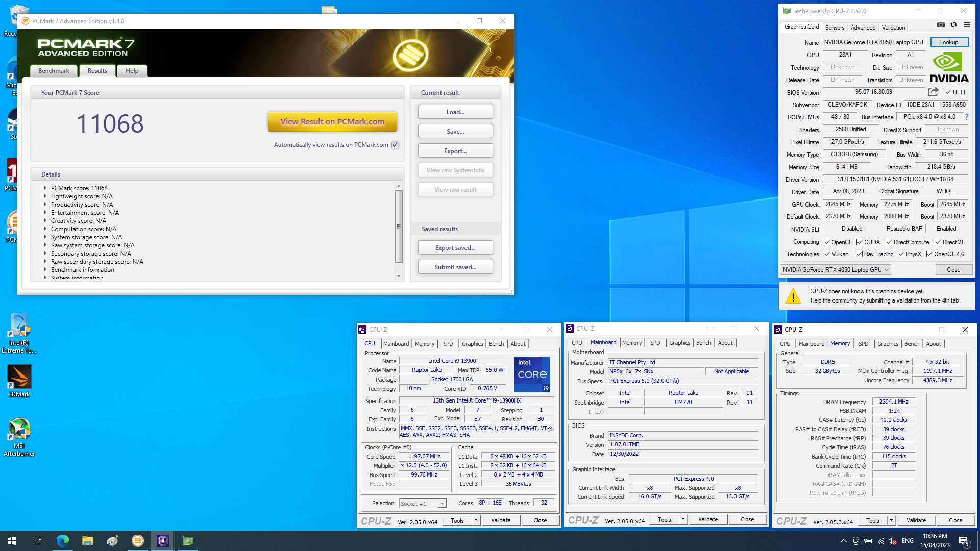Click the GPU-Z warning triangle icon

(793, 296)
